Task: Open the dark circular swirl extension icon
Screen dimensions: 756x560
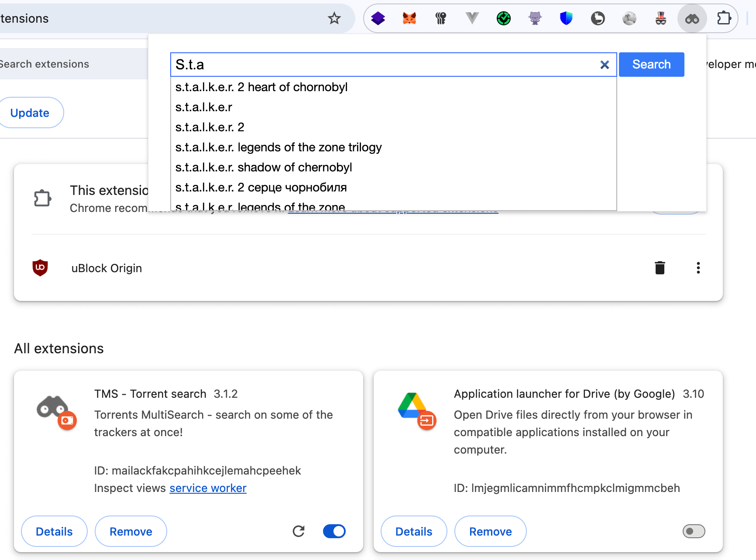Action: coord(598,18)
